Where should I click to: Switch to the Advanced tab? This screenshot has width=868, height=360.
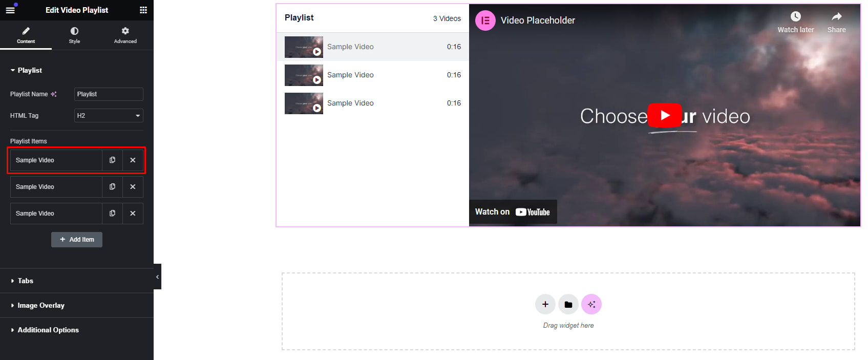[125, 35]
